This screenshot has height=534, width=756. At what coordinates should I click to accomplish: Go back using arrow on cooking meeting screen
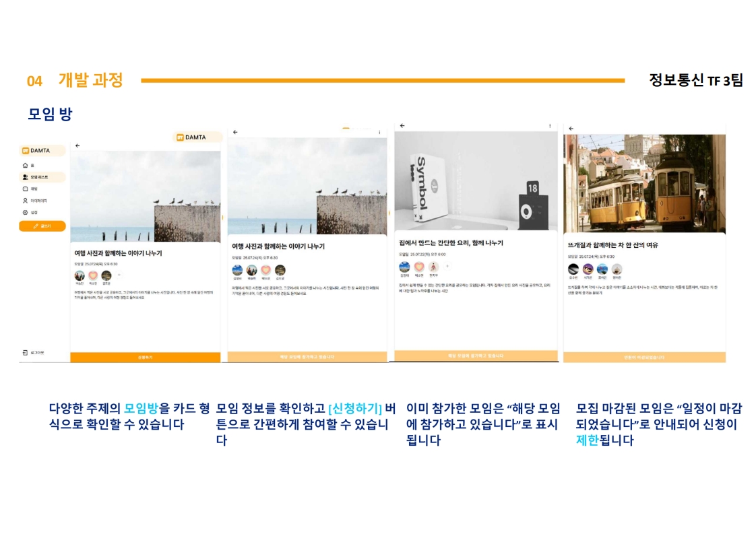(x=402, y=126)
